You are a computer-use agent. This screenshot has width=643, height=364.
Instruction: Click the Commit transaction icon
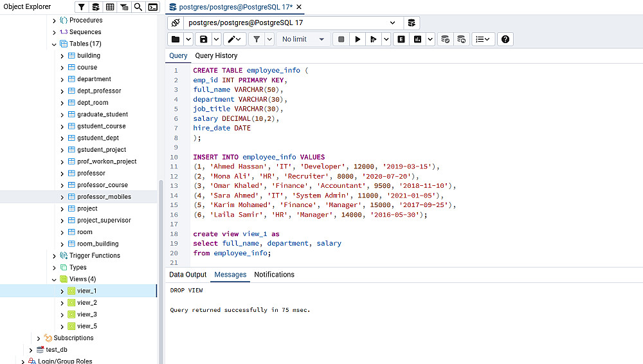(x=444, y=39)
